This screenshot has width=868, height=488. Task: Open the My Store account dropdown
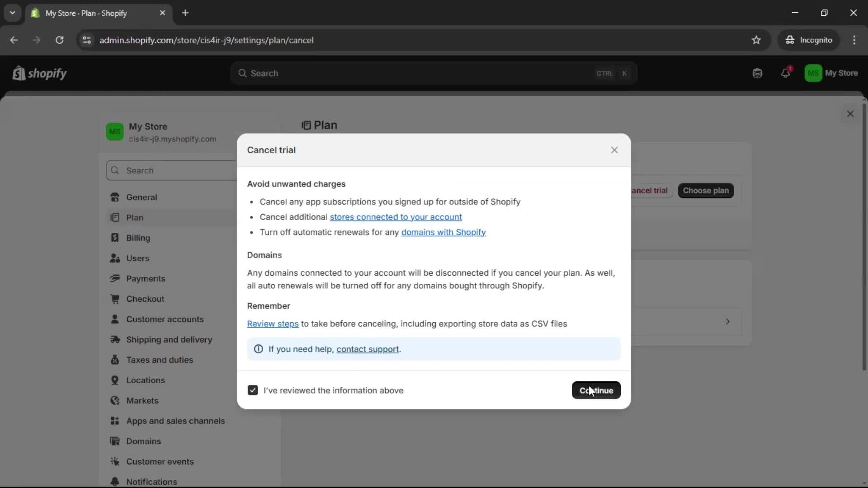[x=832, y=73]
